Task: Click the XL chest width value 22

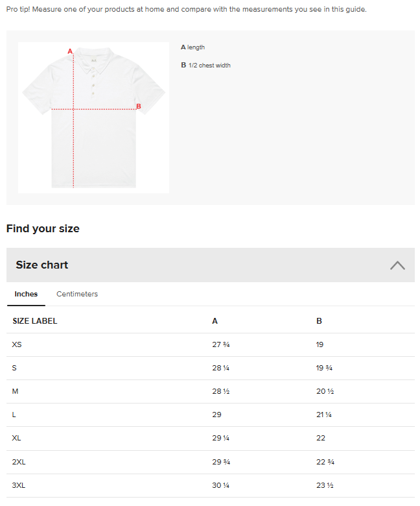Action: coord(320,438)
